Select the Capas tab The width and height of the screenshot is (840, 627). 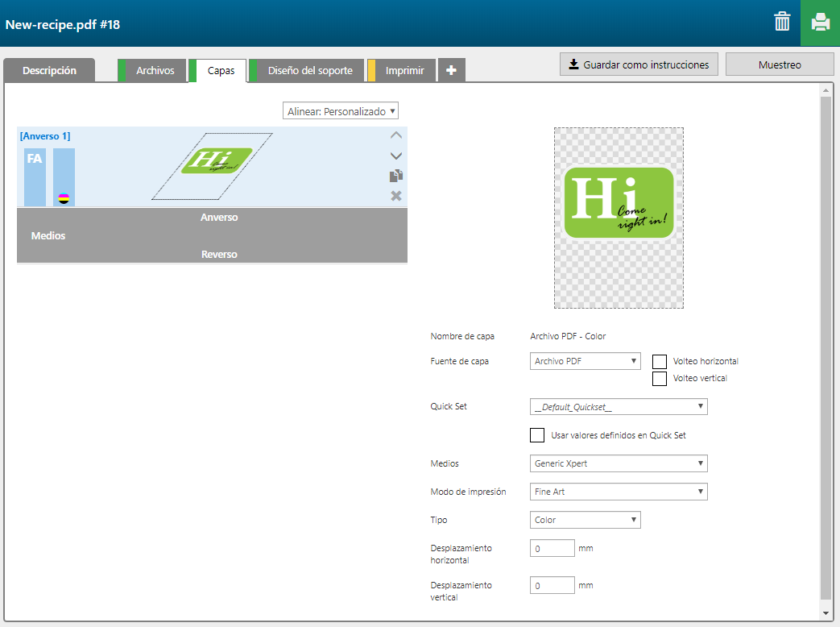(217, 70)
